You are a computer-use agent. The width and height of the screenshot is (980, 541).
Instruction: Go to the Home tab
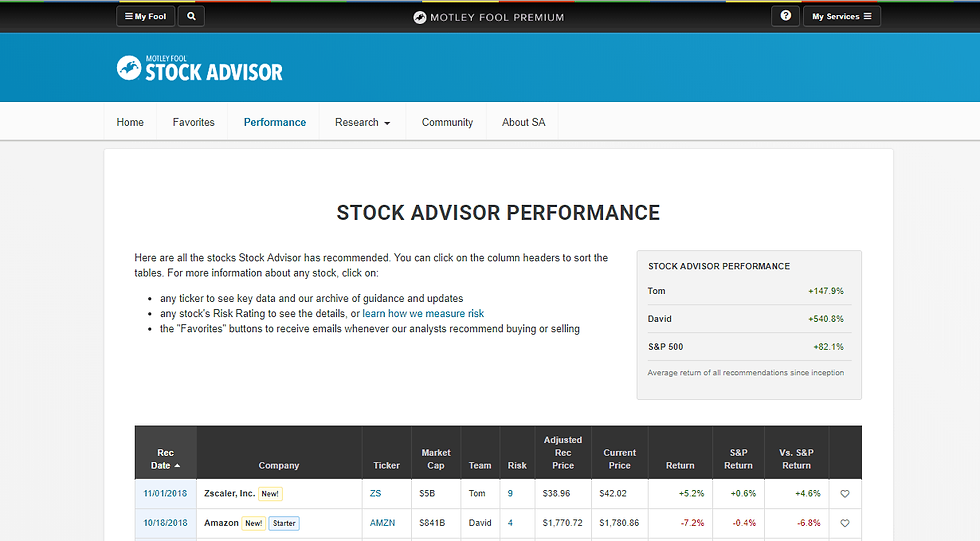[130, 122]
